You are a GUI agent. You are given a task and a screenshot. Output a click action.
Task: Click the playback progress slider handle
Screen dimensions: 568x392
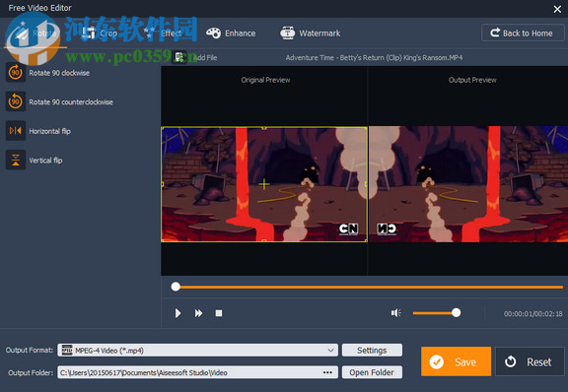pos(176,287)
